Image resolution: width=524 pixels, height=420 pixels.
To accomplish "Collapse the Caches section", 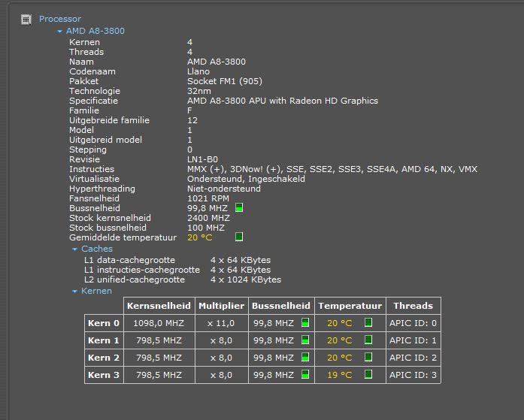I will 75,249.
